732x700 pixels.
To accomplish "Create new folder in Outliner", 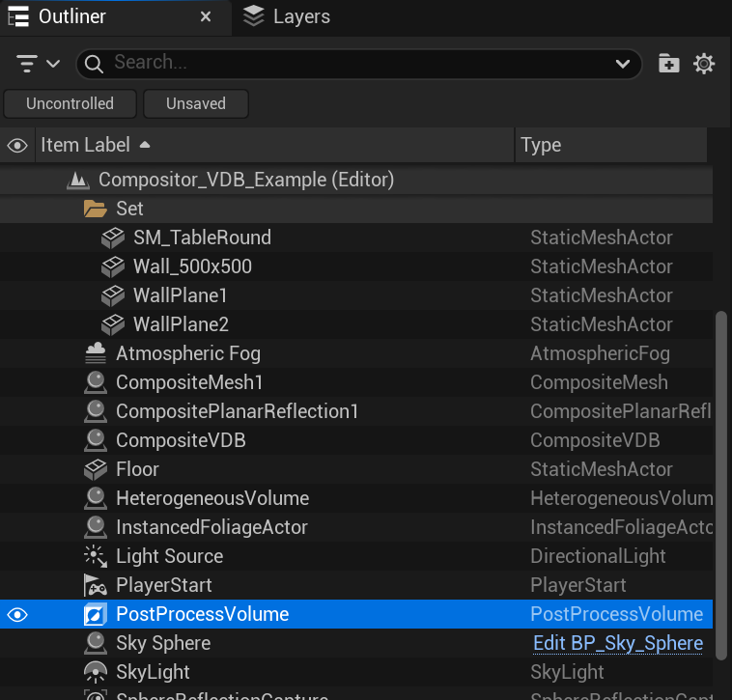I will coord(668,64).
